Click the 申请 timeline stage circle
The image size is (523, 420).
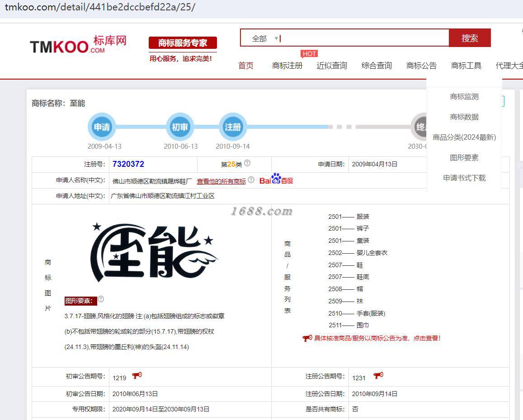102,127
